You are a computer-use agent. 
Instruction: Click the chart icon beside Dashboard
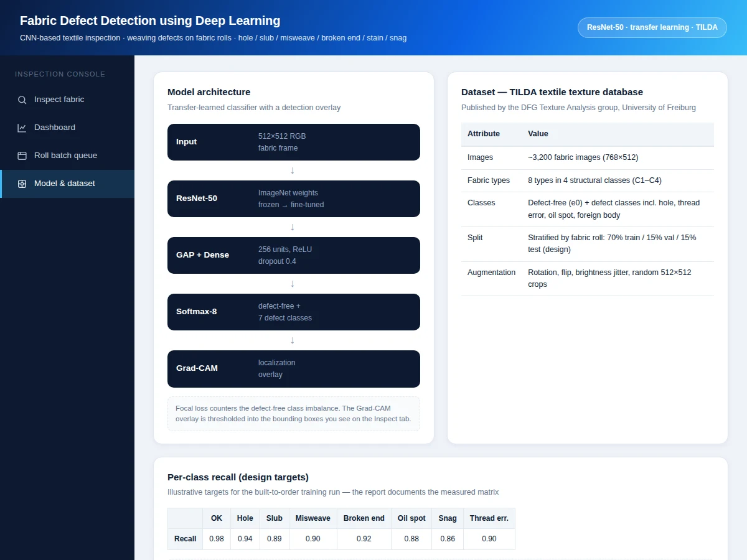click(x=22, y=128)
